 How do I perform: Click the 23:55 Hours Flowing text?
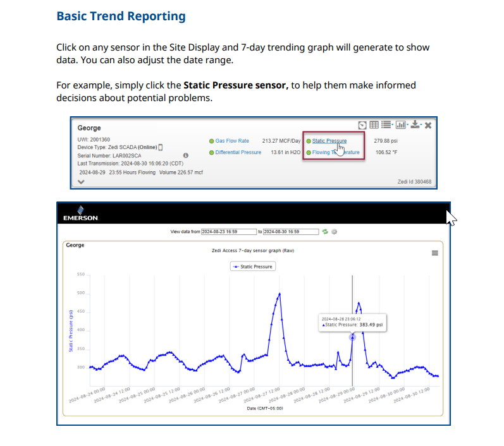coord(132,172)
